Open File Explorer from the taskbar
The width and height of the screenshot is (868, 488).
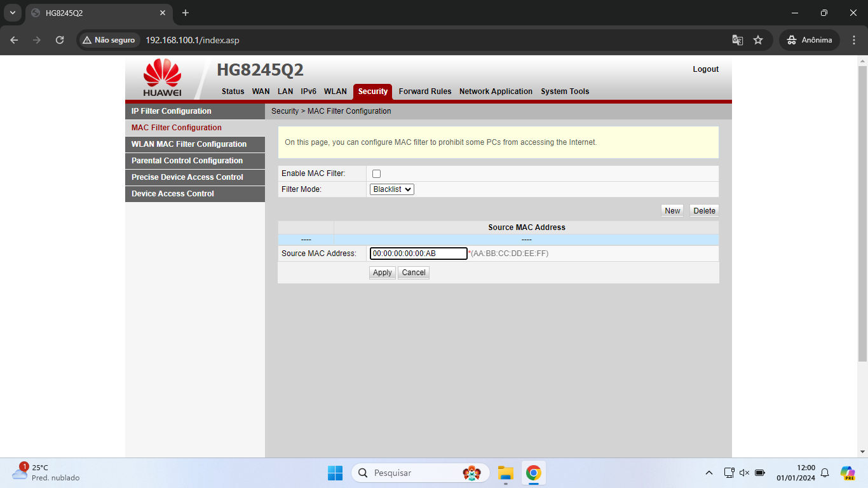pos(505,473)
